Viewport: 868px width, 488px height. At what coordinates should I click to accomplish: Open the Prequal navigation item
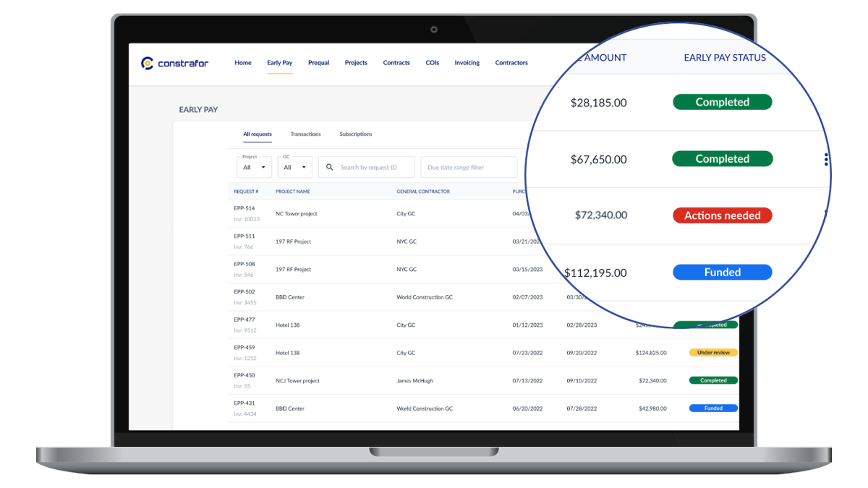click(x=318, y=63)
